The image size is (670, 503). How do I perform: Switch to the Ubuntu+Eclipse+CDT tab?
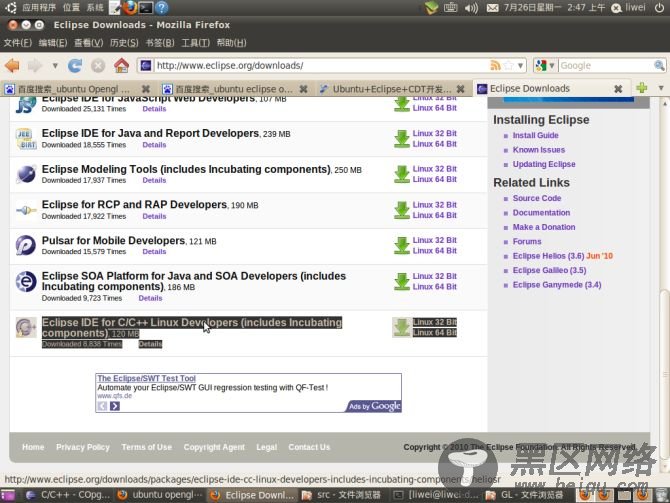click(x=391, y=89)
